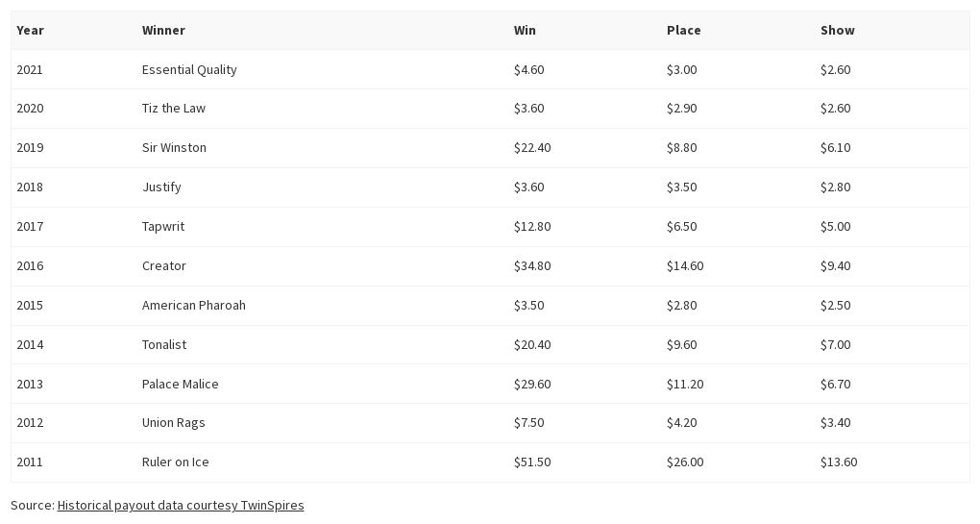Select the Justify winner cell
Screen dimensions: 980x524
(x=161, y=187)
